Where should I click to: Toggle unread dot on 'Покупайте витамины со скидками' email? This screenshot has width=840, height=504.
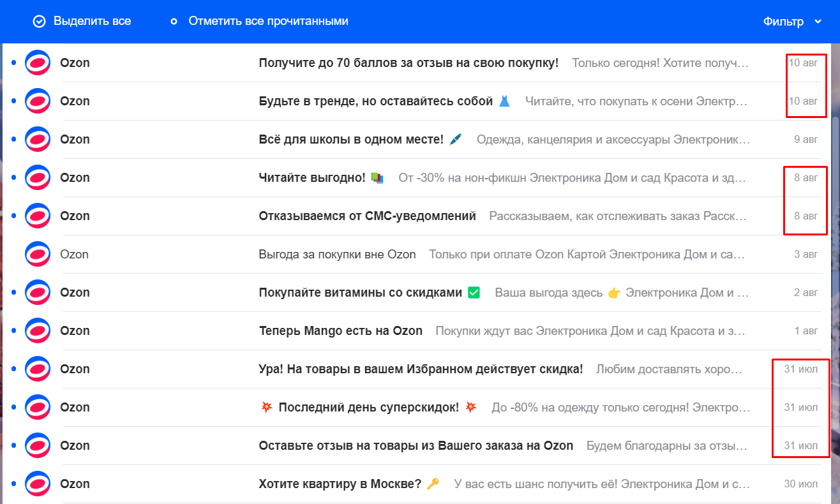14,292
